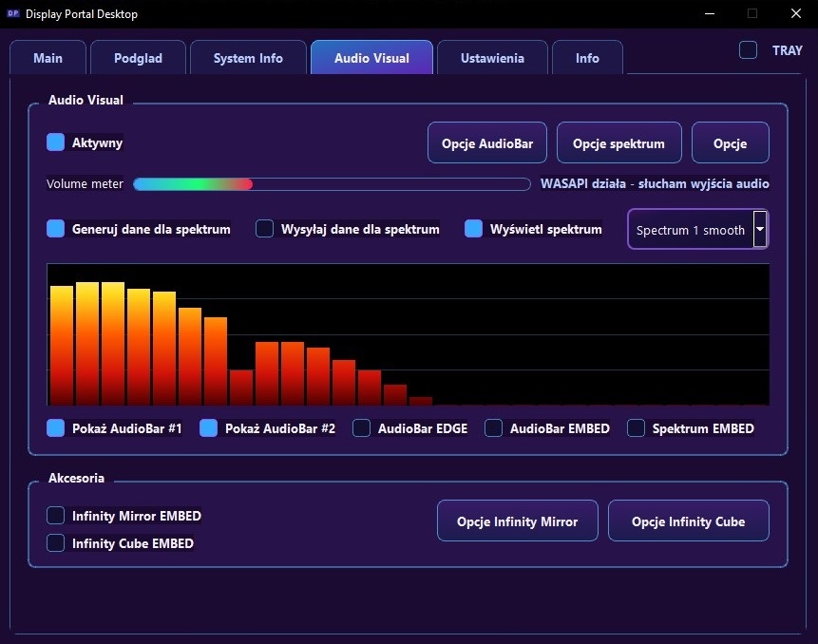Uncheck Pokaż AudioBar #1
This screenshot has height=644, width=818.
(x=55, y=428)
